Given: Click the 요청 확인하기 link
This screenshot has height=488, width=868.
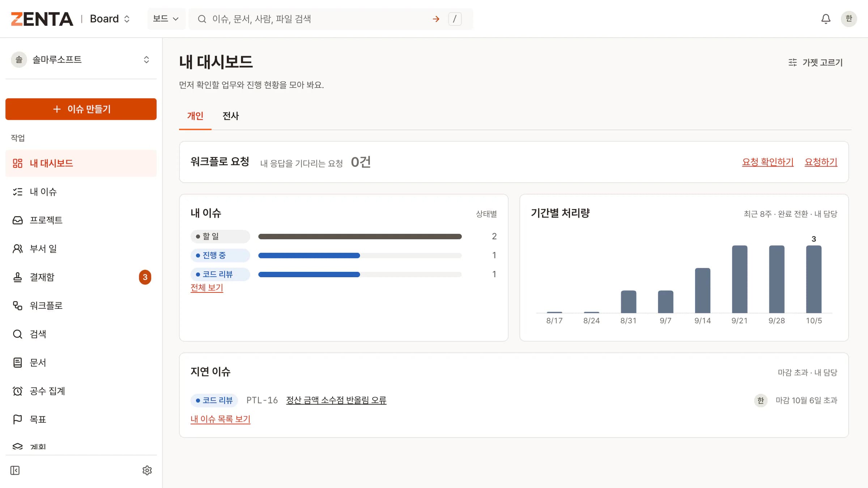Looking at the screenshot, I should [768, 162].
